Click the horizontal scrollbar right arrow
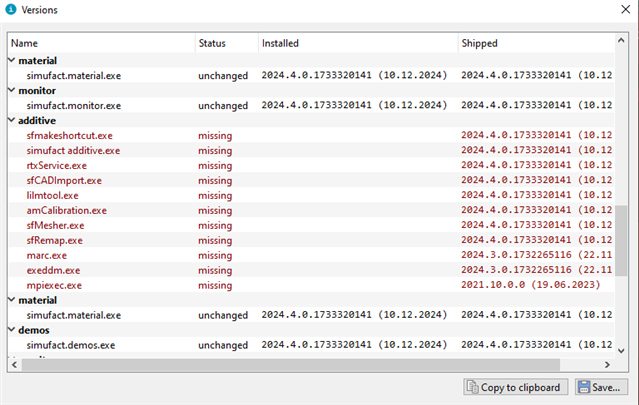 click(607, 365)
